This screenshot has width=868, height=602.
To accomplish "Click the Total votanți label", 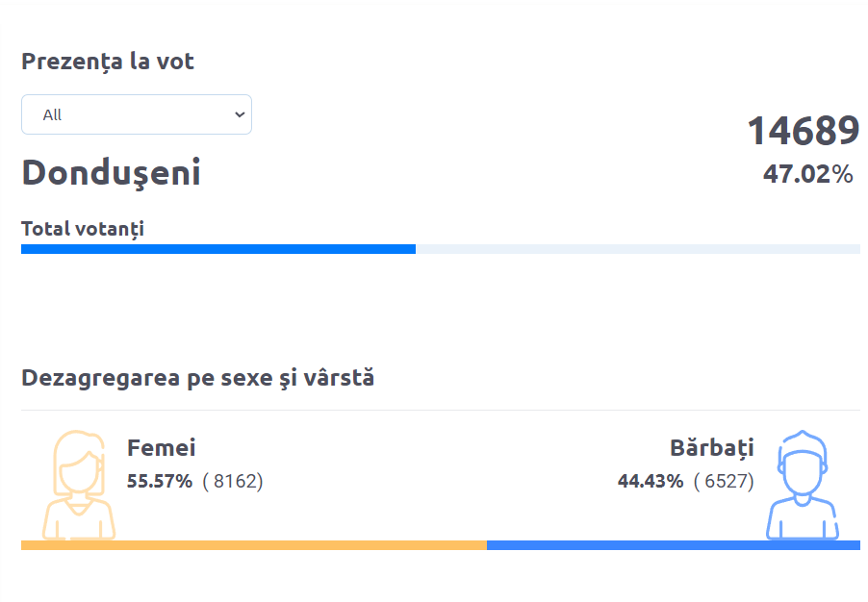I will tap(83, 229).
